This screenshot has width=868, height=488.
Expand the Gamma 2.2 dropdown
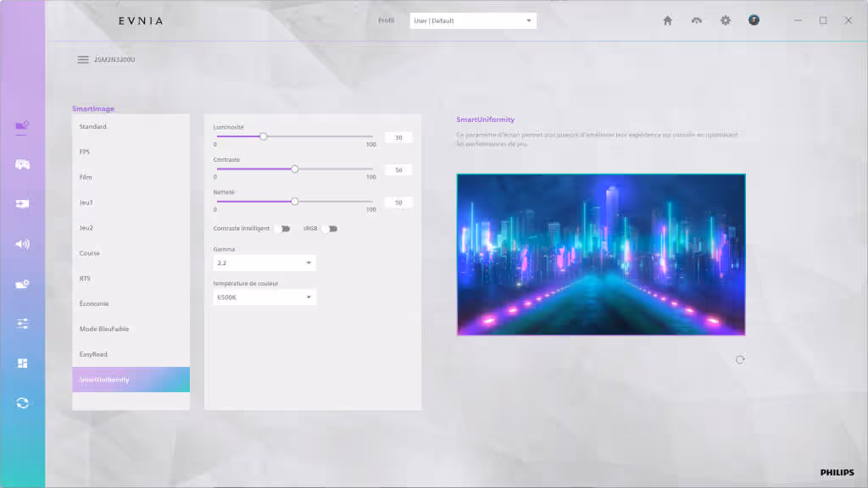pos(265,263)
